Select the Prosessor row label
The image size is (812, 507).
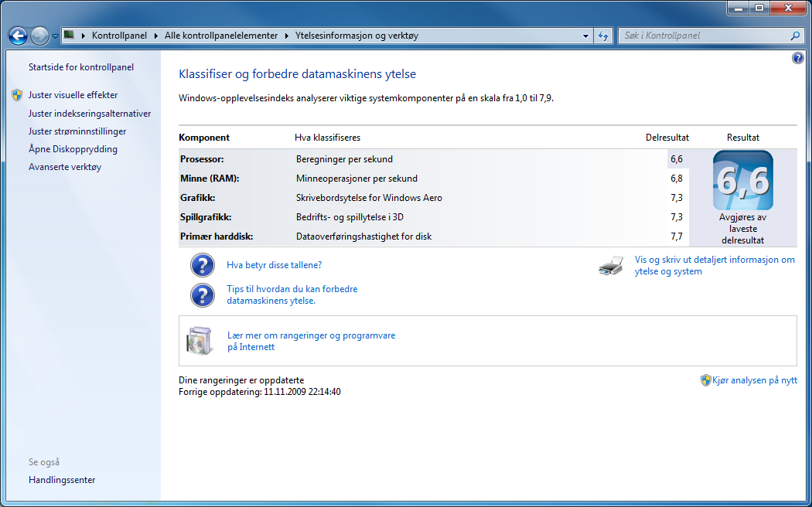click(x=202, y=159)
